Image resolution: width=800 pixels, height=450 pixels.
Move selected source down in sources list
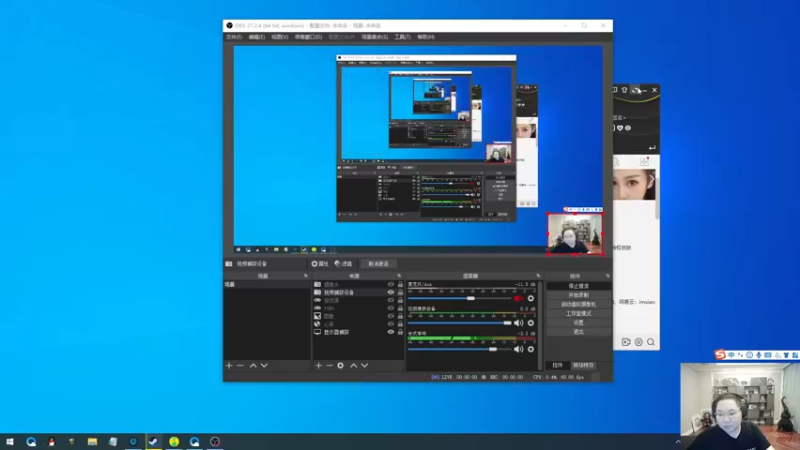point(364,365)
